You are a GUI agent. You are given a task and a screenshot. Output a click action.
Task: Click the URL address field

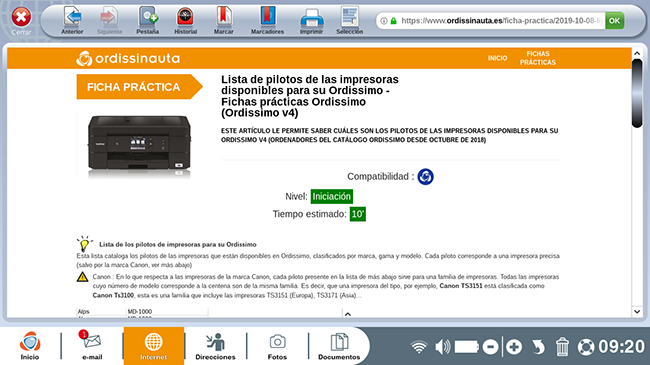pyautogui.click(x=502, y=21)
